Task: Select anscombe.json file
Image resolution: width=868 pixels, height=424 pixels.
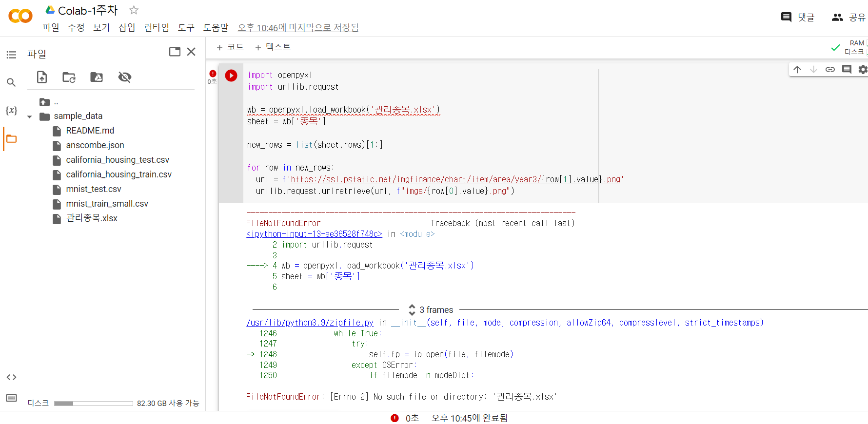Action: 95,145
